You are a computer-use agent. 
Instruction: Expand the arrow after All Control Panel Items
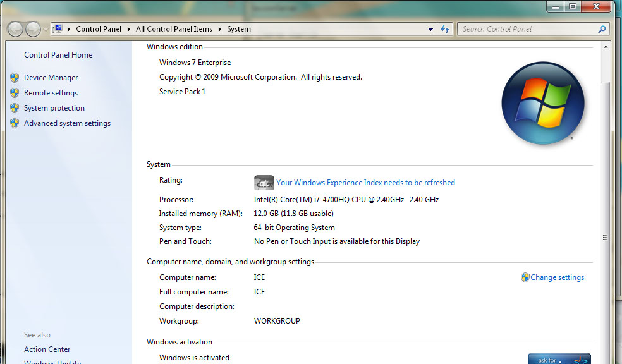tap(219, 29)
